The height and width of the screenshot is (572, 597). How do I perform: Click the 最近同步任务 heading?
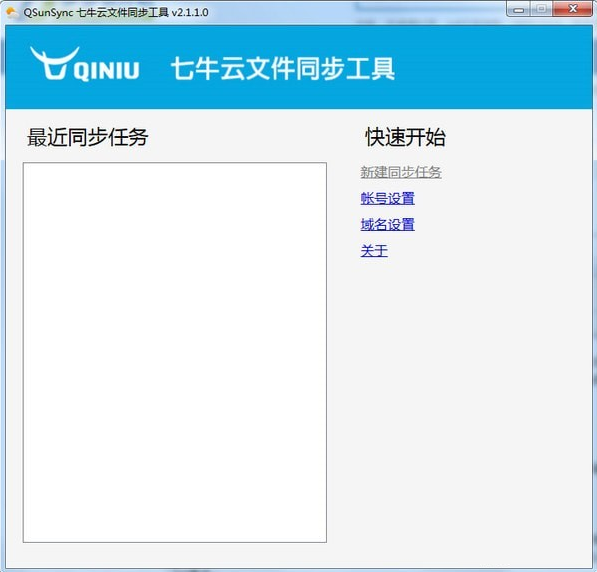pos(88,137)
